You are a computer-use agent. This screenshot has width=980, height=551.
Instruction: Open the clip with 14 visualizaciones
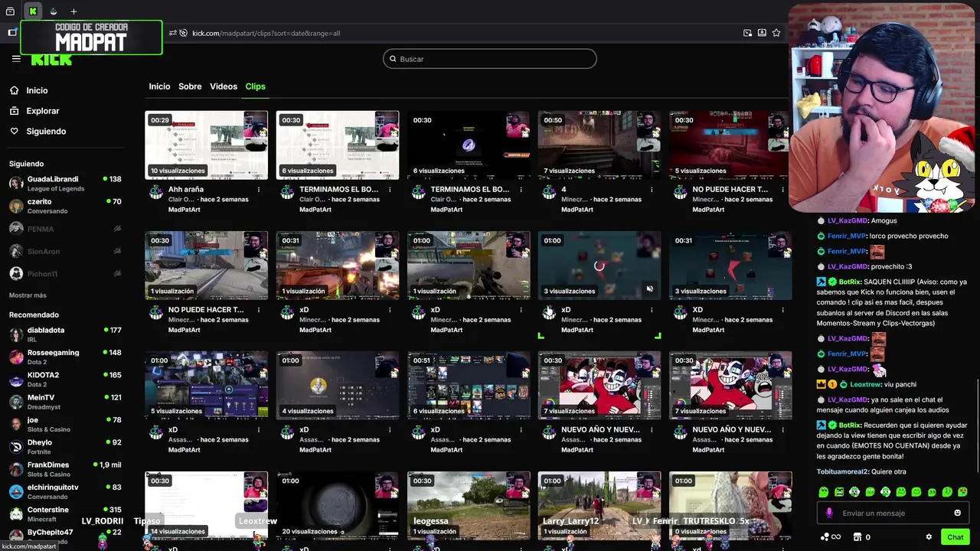pyautogui.click(x=207, y=506)
